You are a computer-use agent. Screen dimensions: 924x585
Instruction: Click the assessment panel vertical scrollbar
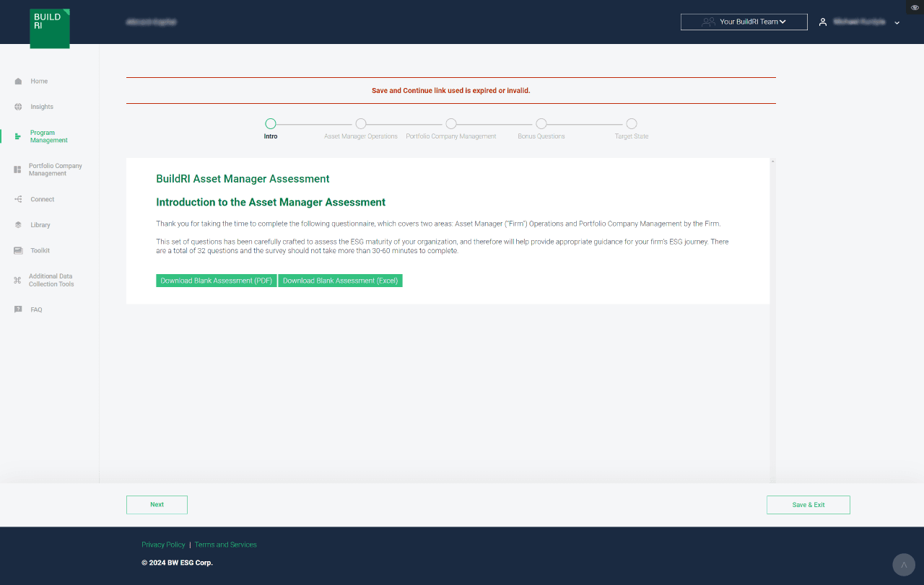(772, 320)
